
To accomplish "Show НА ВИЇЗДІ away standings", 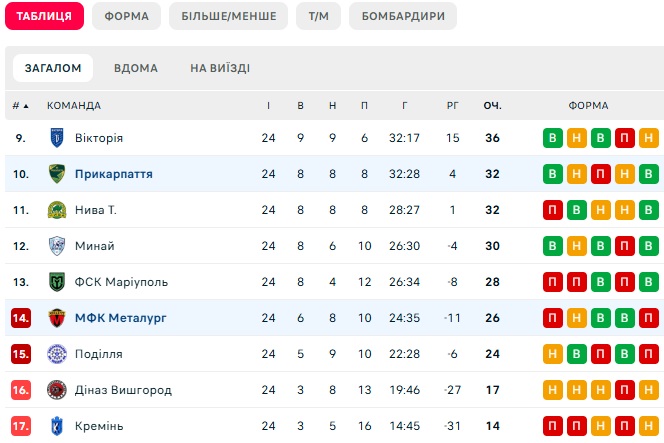I will pos(220,68).
